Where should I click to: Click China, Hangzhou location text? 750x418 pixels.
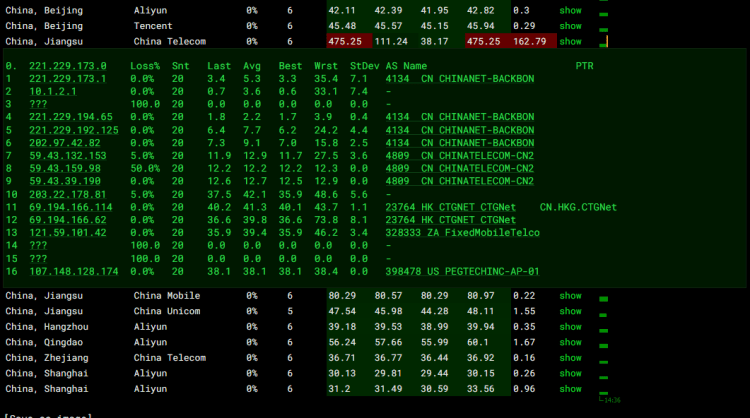(x=47, y=327)
